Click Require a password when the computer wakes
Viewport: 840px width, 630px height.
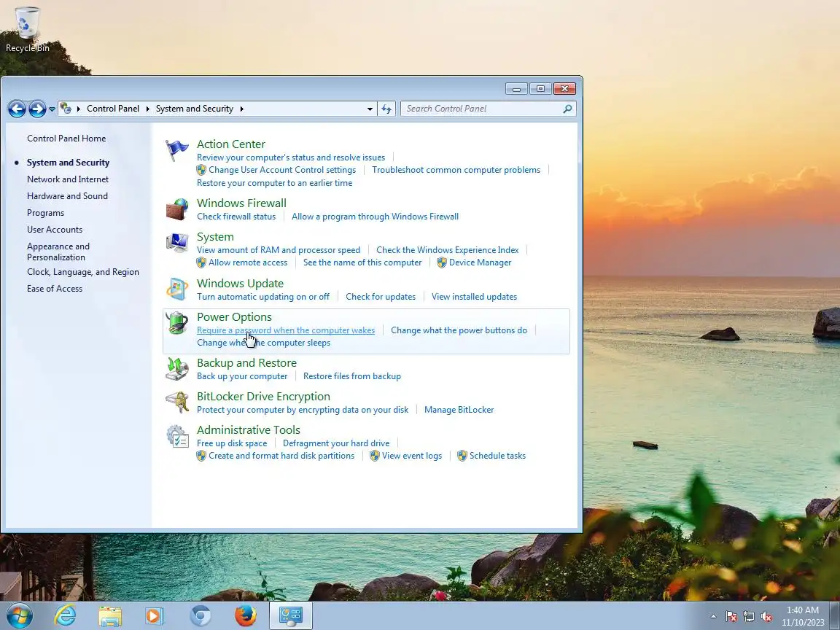[x=286, y=330]
